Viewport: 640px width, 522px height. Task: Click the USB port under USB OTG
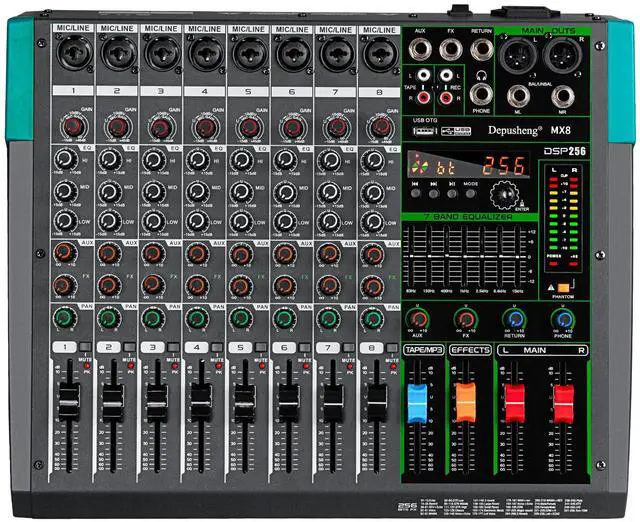pos(424,131)
